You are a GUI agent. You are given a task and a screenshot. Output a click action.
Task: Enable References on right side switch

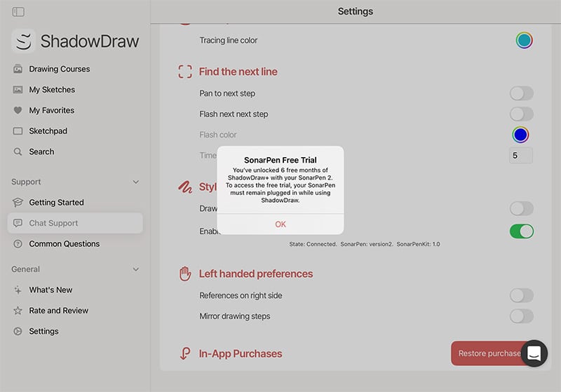coord(521,296)
